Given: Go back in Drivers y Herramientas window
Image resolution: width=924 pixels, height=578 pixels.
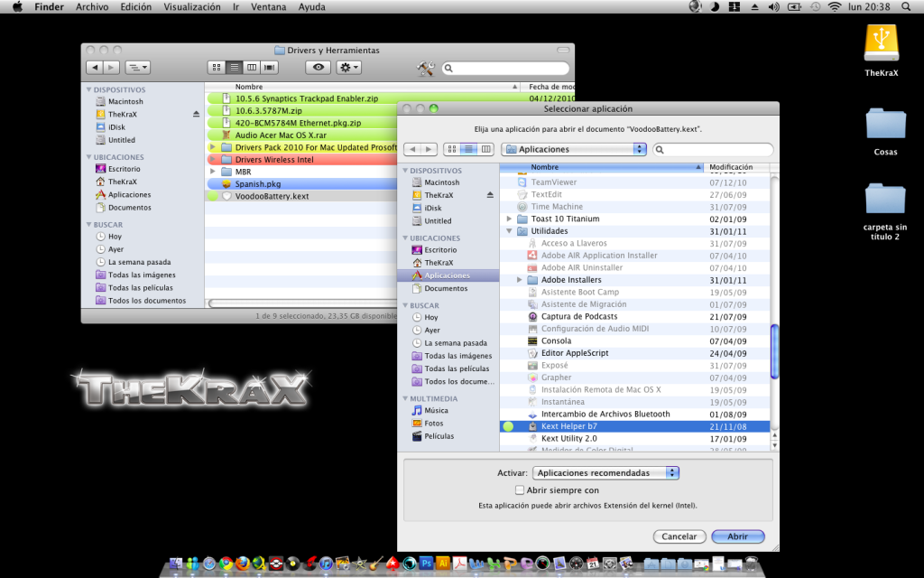Looking at the screenshot, I should click(94, 67).
